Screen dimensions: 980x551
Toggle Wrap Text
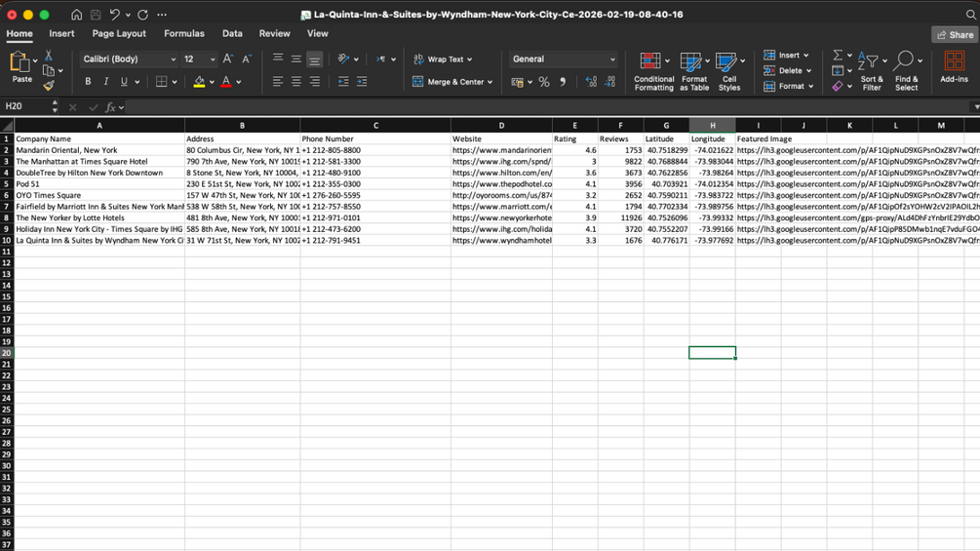(443, 59)
